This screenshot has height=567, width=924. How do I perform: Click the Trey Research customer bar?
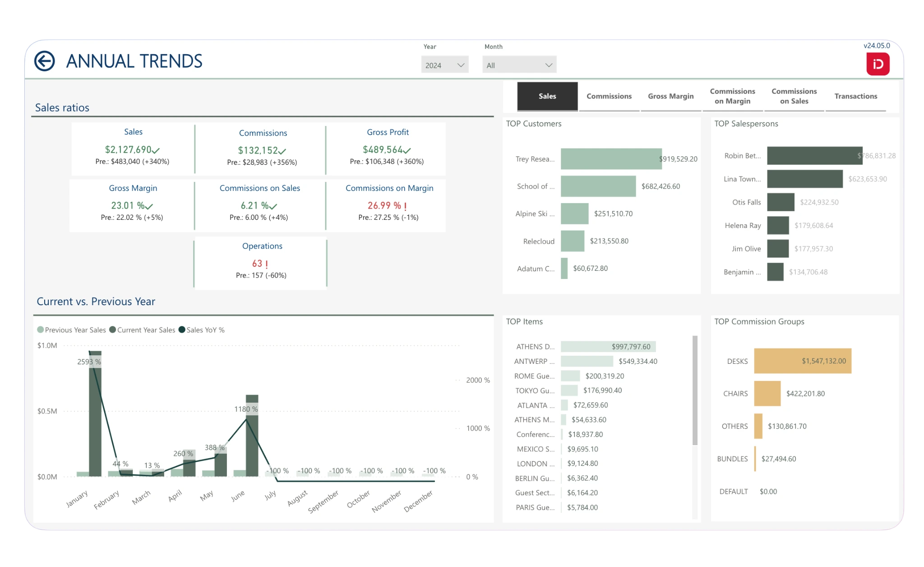click(610, 159)
